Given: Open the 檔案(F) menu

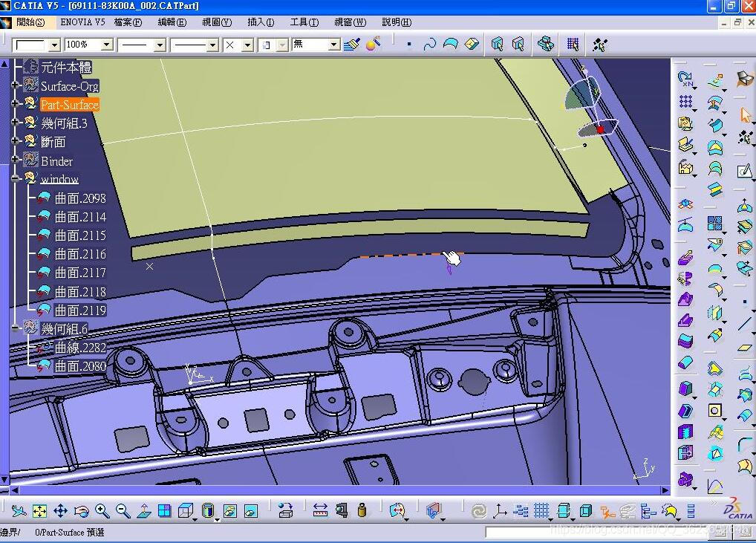Looking at the screenshot, I should (128, 22).
